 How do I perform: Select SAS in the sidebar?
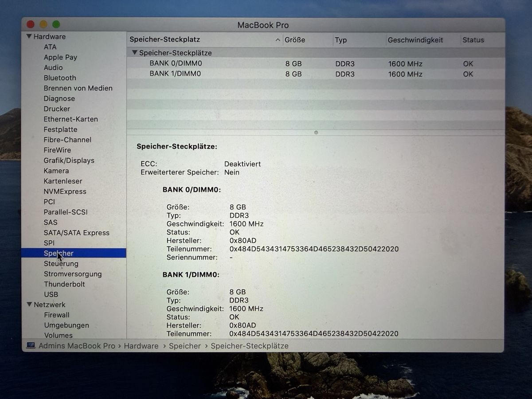click(51, 222)
